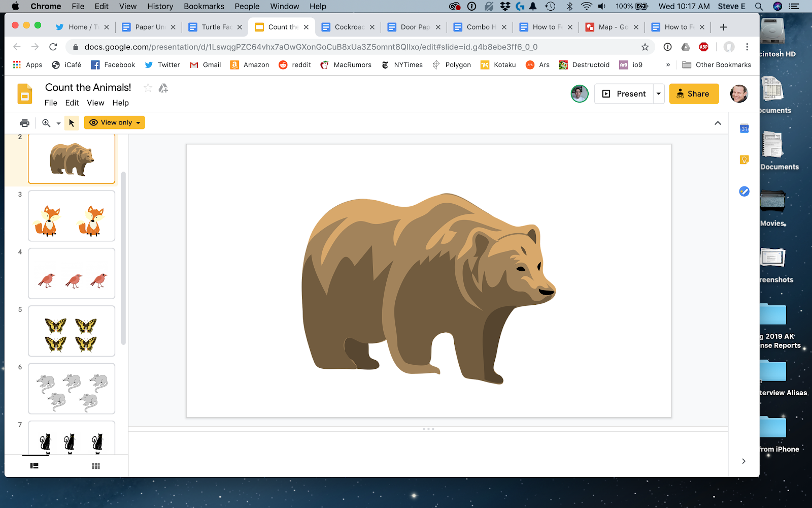Select slide 2 thumbnail with the bear
Viewport: 812px width, 508px height.
[x=72, y=158]
